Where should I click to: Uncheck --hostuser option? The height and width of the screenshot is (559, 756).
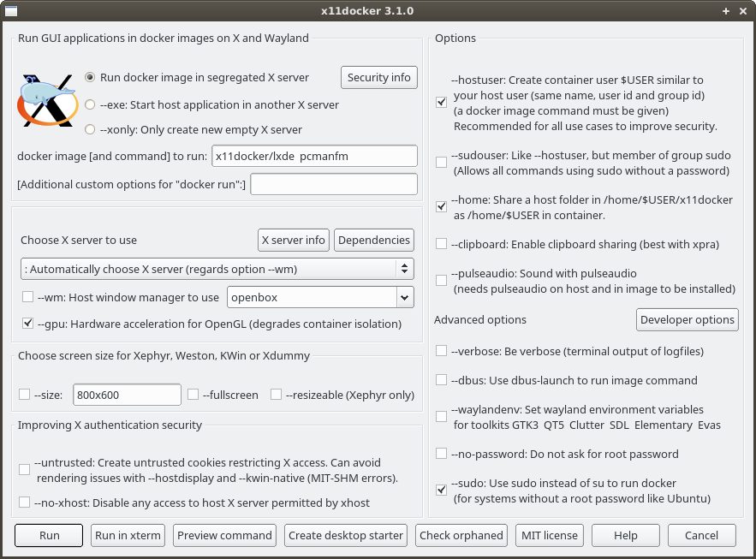[x=441, y=102]
